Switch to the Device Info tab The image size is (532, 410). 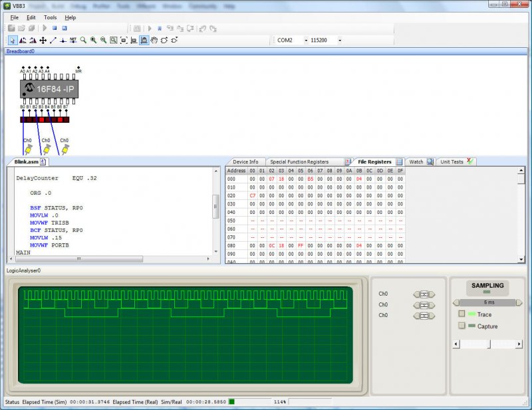245,161
